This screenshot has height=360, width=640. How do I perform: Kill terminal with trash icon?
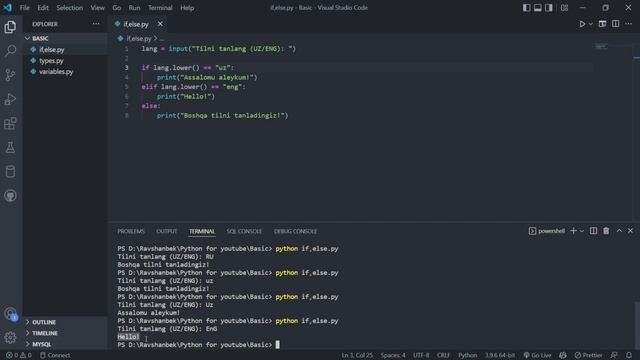606,231
